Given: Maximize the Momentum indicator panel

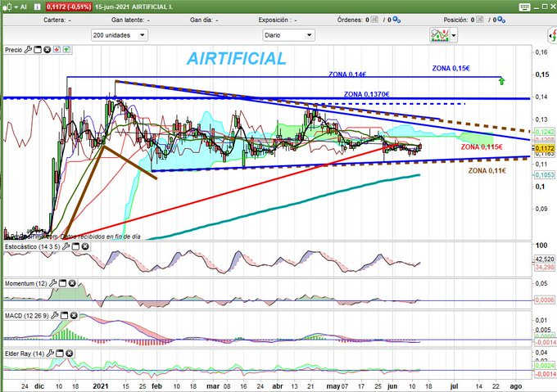Looking at the screenshot, I should (x=62, y=283).
